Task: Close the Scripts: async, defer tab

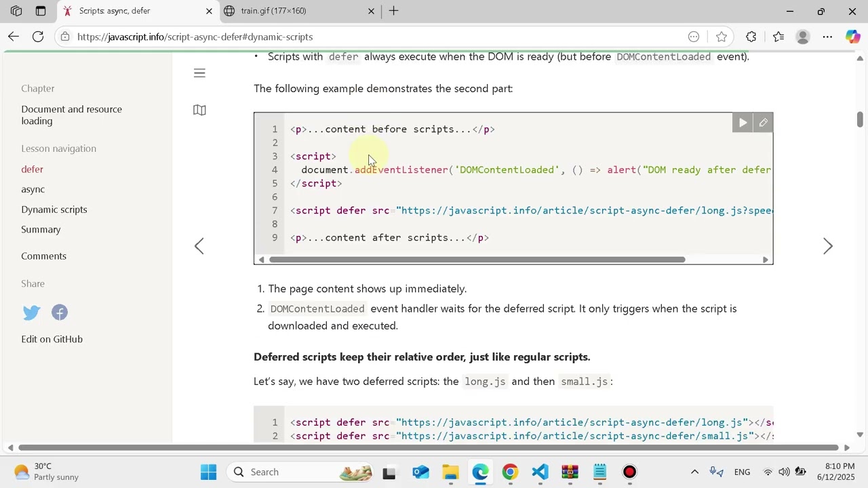Action: [209, 11]
